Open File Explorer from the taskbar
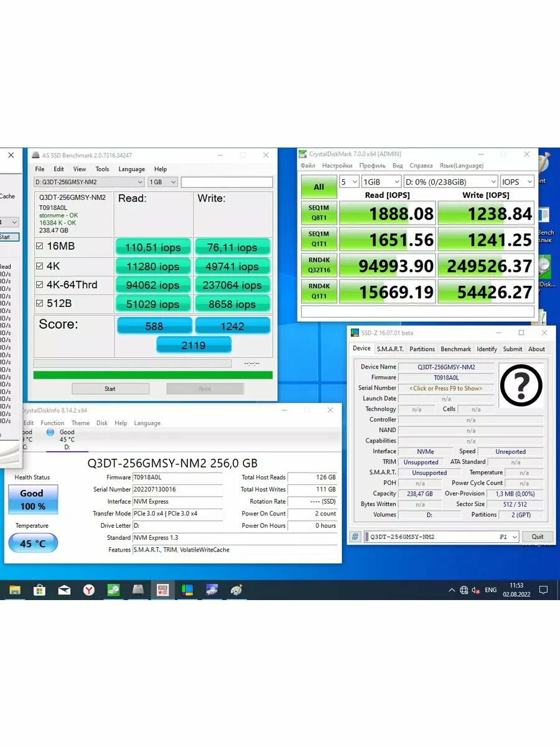Image resolution: width=560 pixels, height=747 pixels. (x=15, y=590)
